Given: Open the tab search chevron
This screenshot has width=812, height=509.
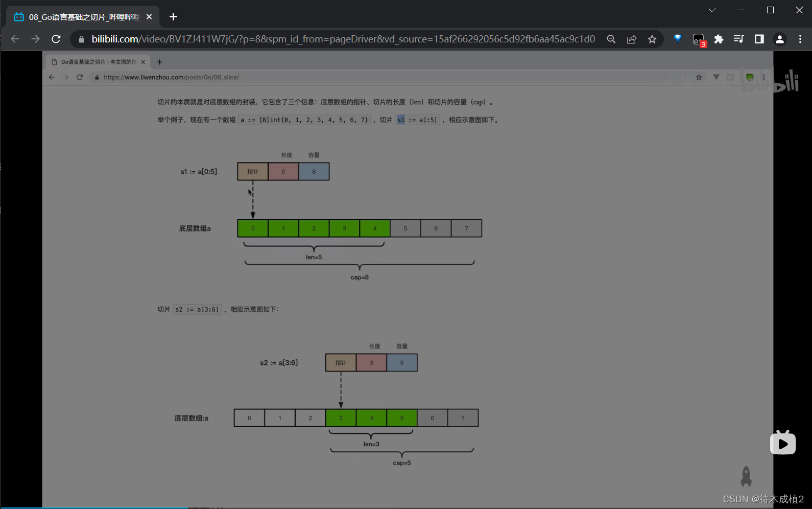Looking at the screenshot, I should (712, 10).
